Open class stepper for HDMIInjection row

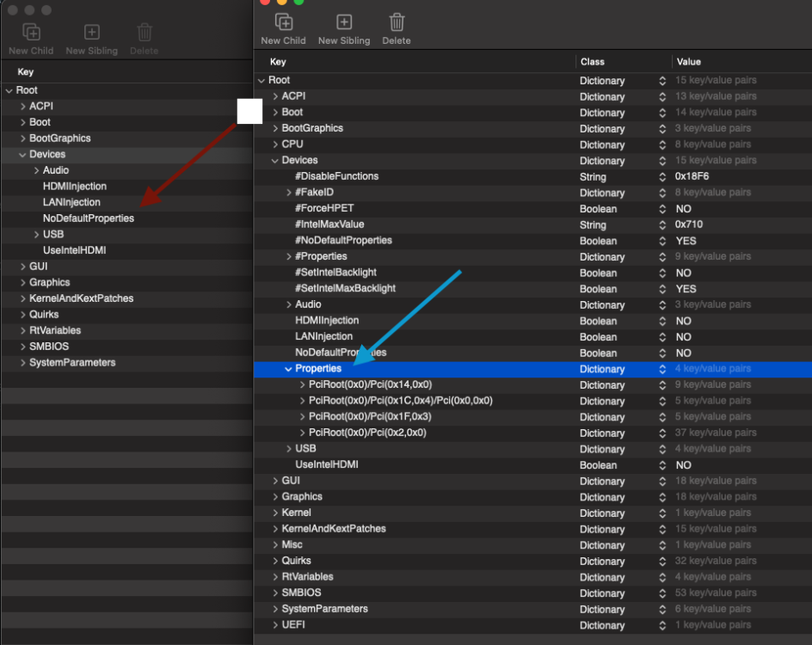[x=662, y=321]
